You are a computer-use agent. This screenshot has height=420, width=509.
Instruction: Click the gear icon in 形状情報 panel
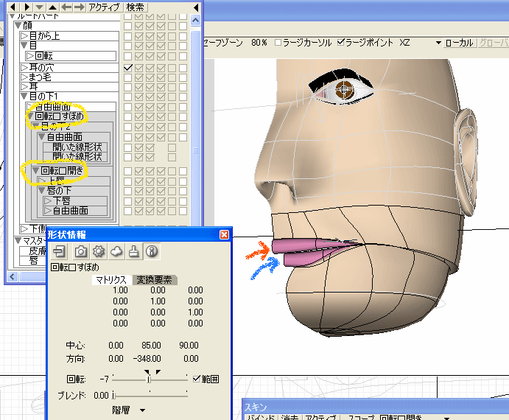tap(98, 251)
